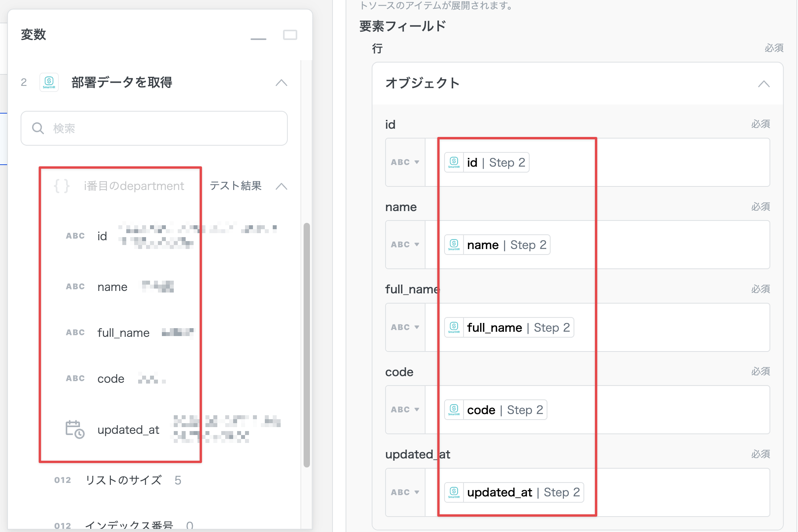Click the SmartHR icon in code pill
798x532 pixels.
[x=454, y=410]
